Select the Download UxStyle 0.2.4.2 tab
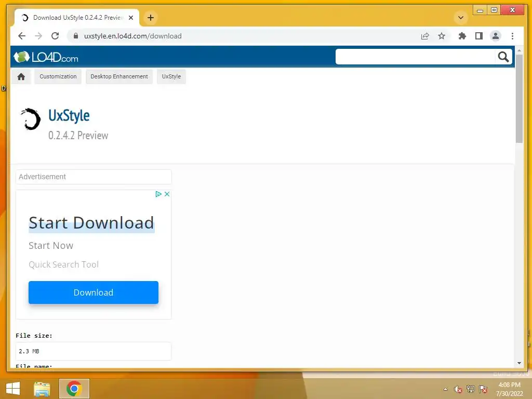Screen dimensions: 532x399 77,18
